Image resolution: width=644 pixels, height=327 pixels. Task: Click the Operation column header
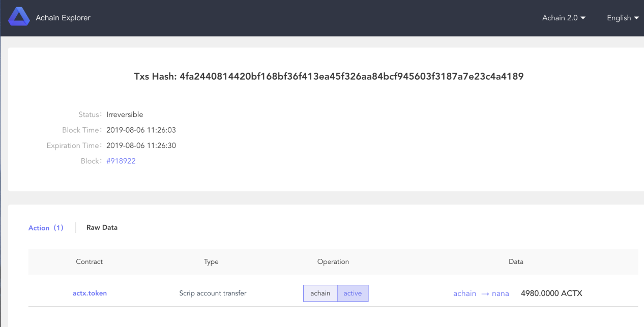click(x=333, y=262)
